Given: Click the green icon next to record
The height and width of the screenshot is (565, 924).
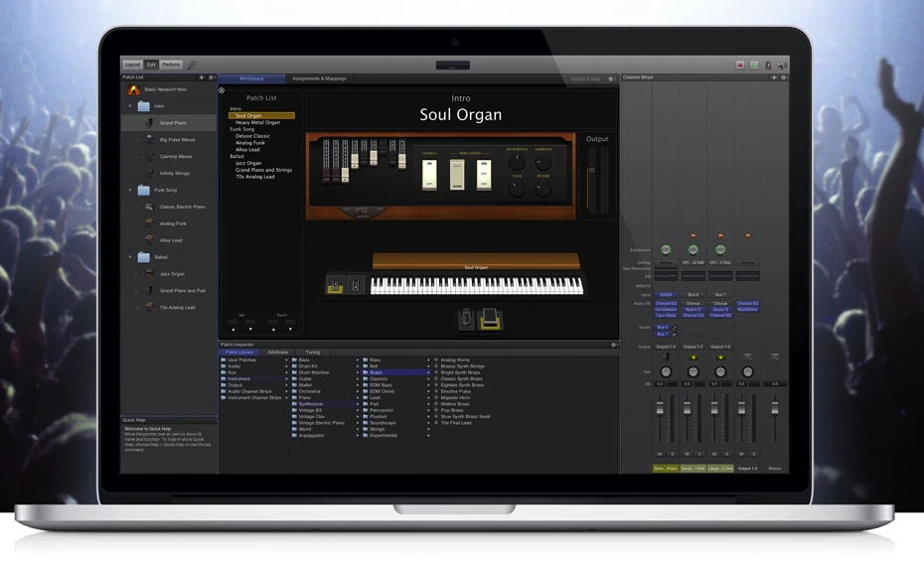Looking at the screenshot, I should pos(754,65).
